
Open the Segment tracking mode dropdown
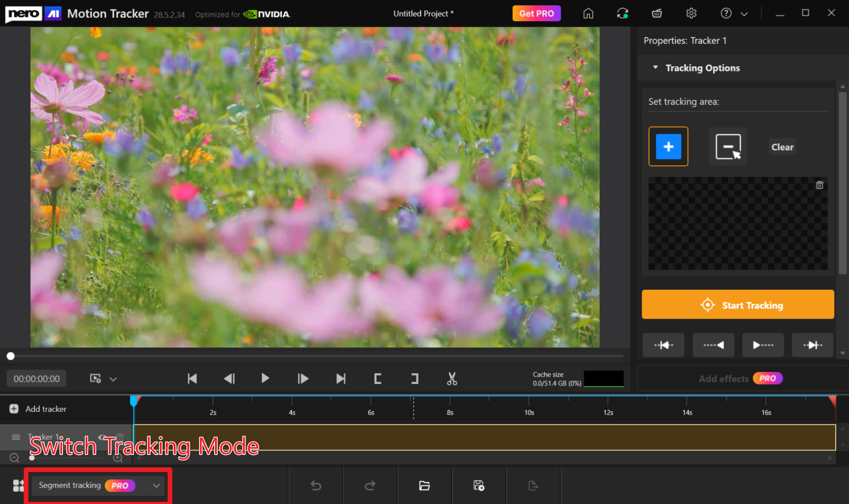tap(157, 485)
